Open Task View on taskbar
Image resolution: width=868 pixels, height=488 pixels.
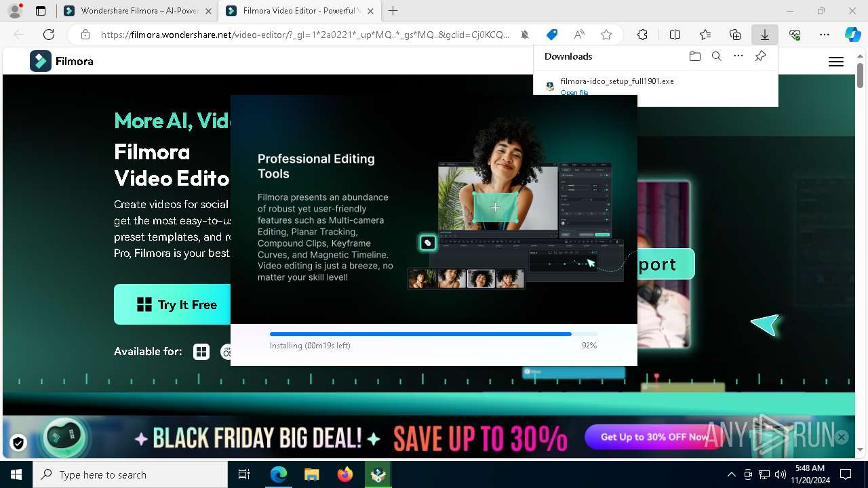click(x=244, y=474)
